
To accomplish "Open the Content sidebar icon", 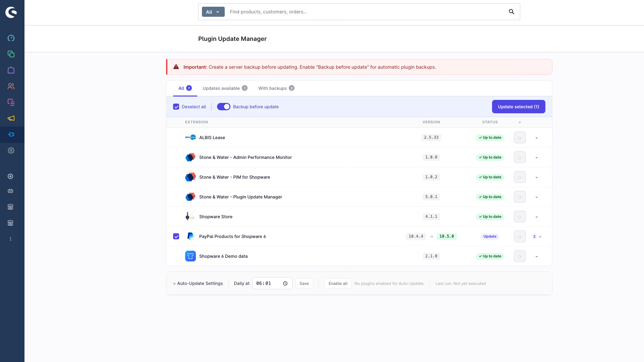I will [11, 102].
